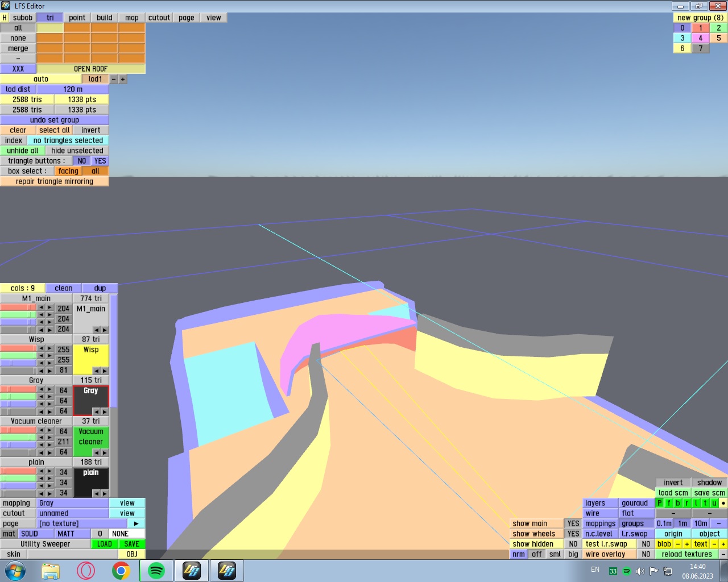Screen dimensions: 728x582
Task: Click the dot button beside the u view button
Action: 723,503
